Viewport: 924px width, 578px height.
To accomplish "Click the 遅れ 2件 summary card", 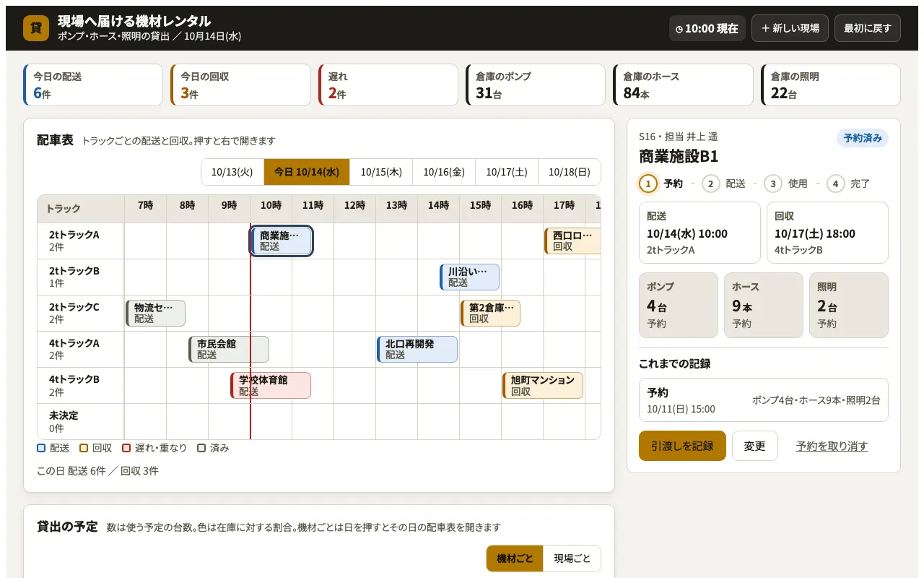I will click(388, 85).
